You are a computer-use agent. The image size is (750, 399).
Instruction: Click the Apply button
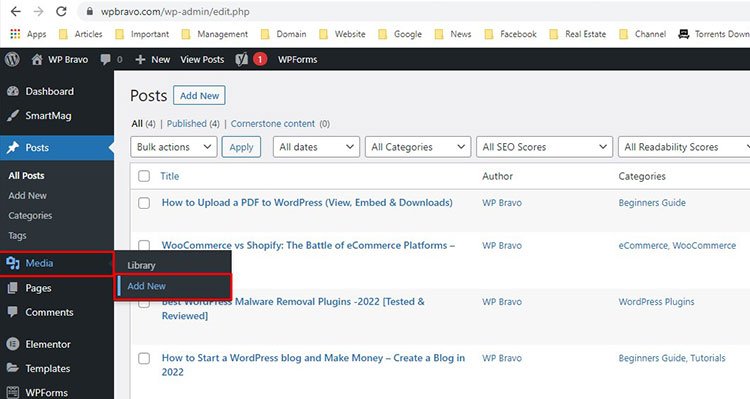click(x=241, y=147)
